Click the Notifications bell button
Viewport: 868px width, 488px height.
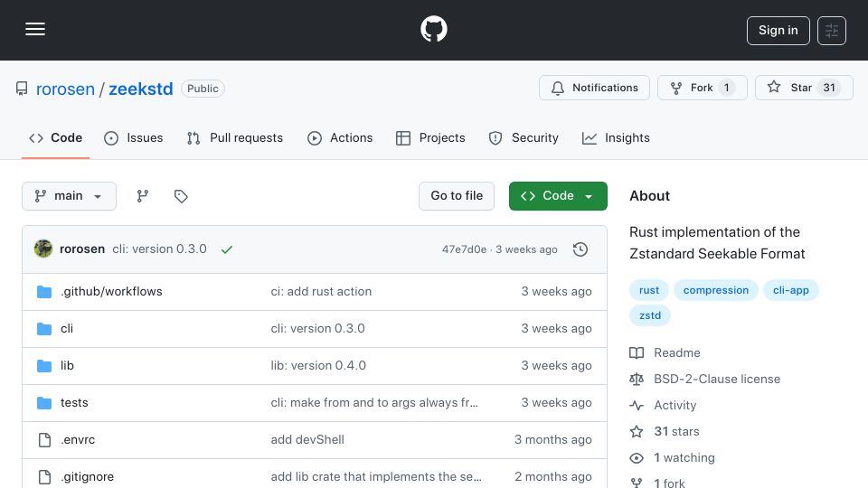pyautogui.click(x=594, y=88)
